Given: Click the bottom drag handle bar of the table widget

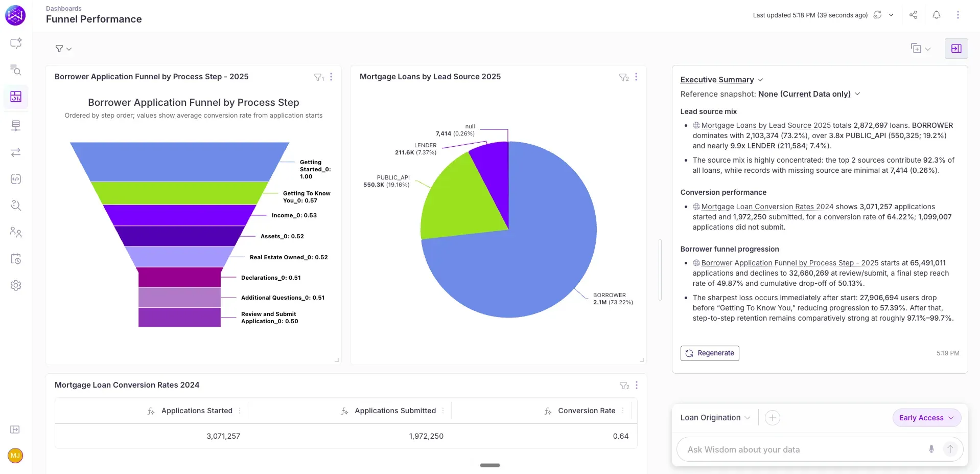Looking at the screenshot, I should pos(490,465).
